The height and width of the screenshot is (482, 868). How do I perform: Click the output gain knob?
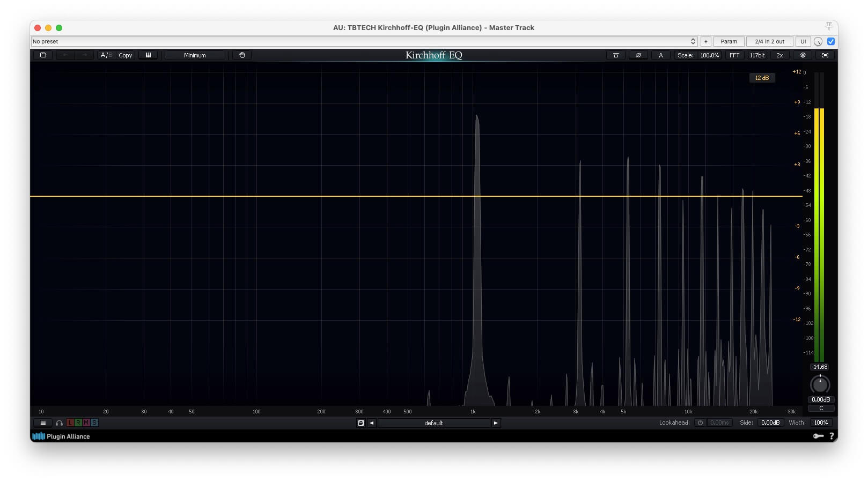(820, 384)
